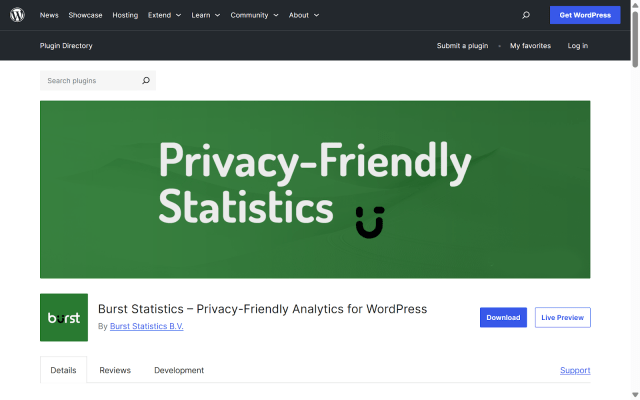The height and width of the screenshot is (400, 640).
Task: Click the header search magnifier icon
Action: [x=526, y=15]
